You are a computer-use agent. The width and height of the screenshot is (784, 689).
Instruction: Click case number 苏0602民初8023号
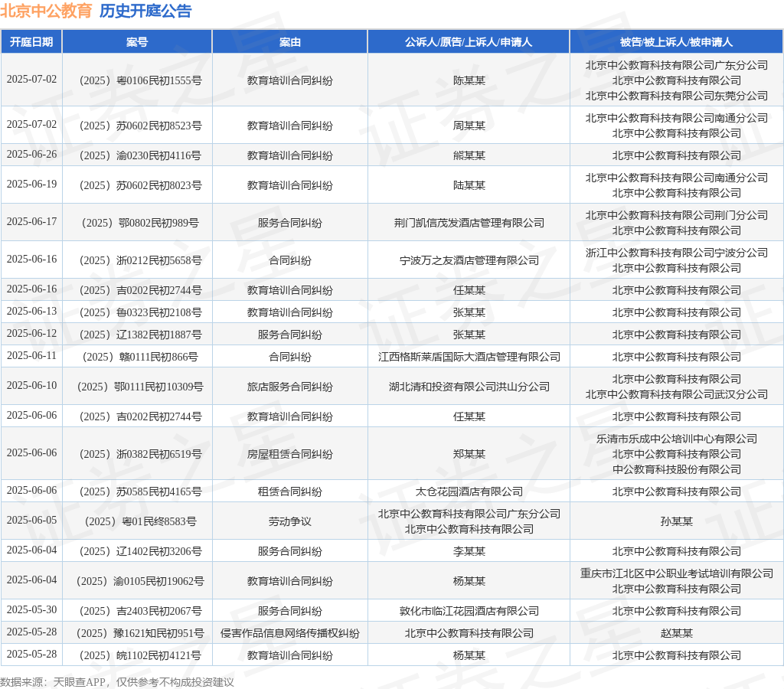[x=141, y=185]
